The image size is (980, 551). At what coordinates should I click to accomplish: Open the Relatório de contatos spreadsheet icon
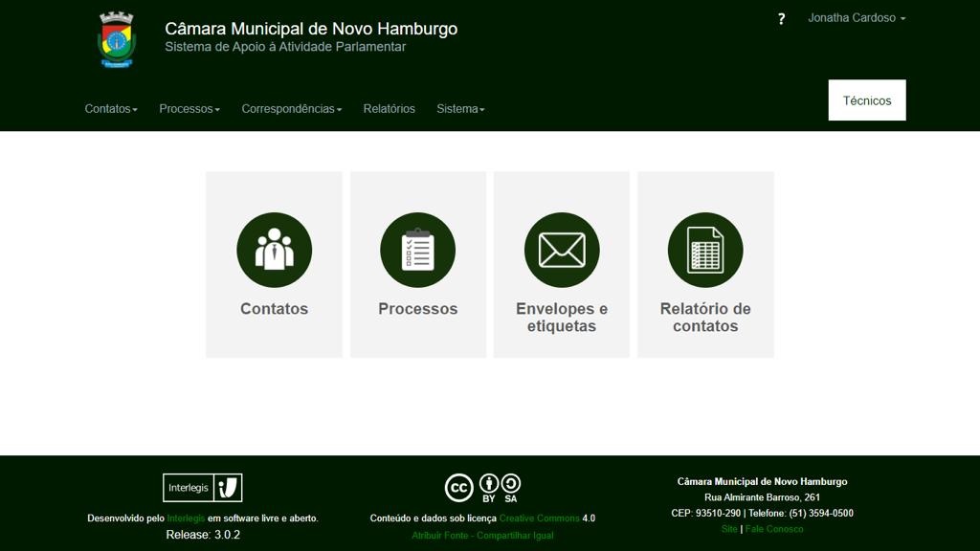[x=705, y=250]
